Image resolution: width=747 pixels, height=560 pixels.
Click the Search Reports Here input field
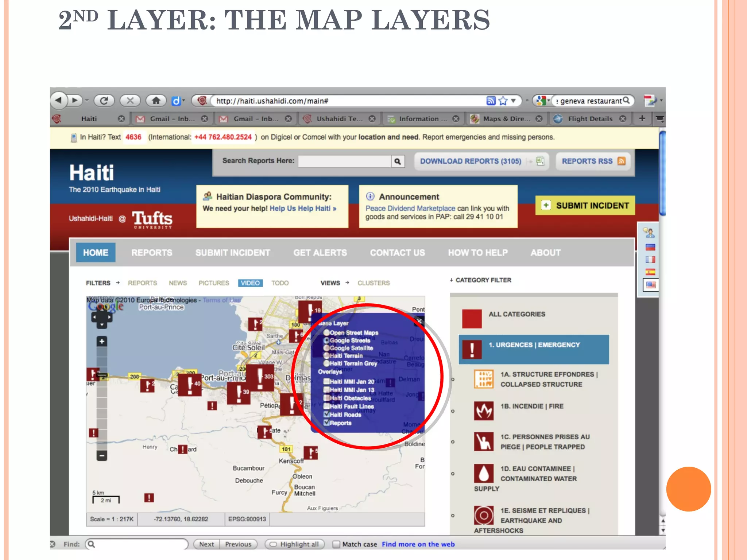pyautogui.click(x=344, y=161)
